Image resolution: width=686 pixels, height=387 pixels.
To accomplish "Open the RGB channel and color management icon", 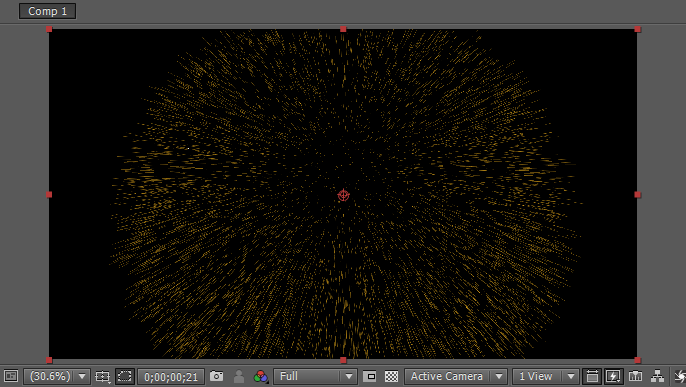I will pyautogui.click(x=261, y=377).
